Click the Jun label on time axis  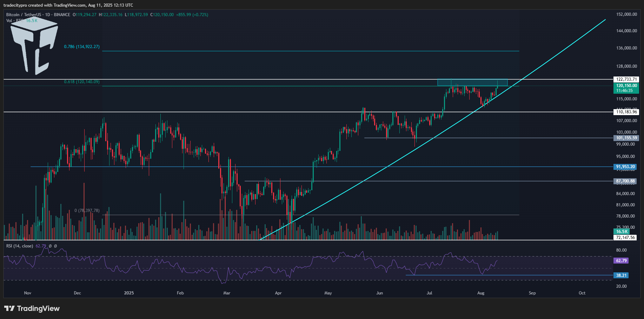379,293
